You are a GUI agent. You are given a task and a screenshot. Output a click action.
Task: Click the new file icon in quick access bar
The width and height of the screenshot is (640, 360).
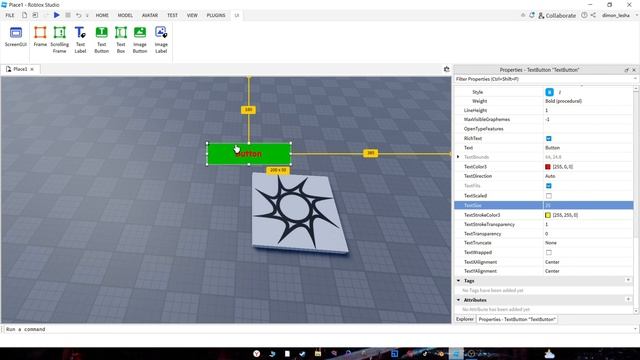pos(24,15)
